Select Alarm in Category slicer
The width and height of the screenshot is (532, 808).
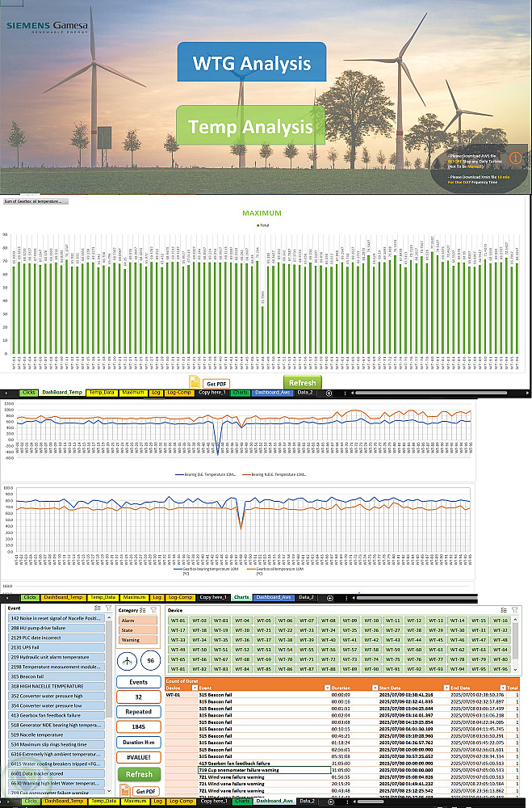pos(138,621)
